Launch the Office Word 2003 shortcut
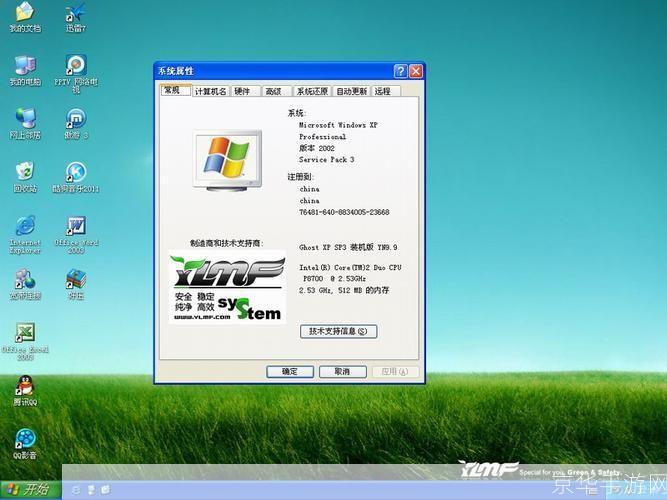Image resolution: width=667 pixels, height=500 pixels. point(77,234)
